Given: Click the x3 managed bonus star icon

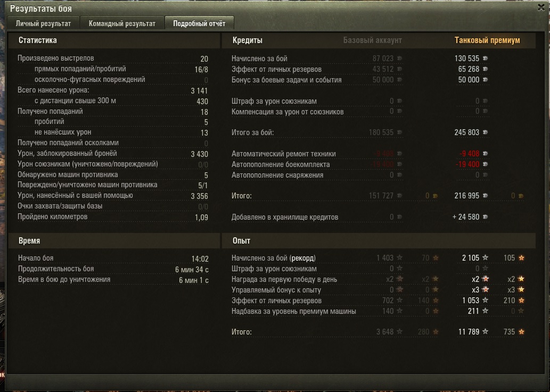Looking at the screenshot, I should click(x=486, y=290).
